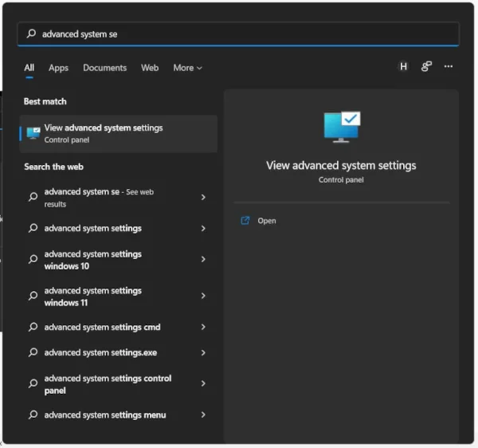Viewport: 478px width, 448px height.
Task: Open 'View advanced system settings' best match
Action: [119, 134]
